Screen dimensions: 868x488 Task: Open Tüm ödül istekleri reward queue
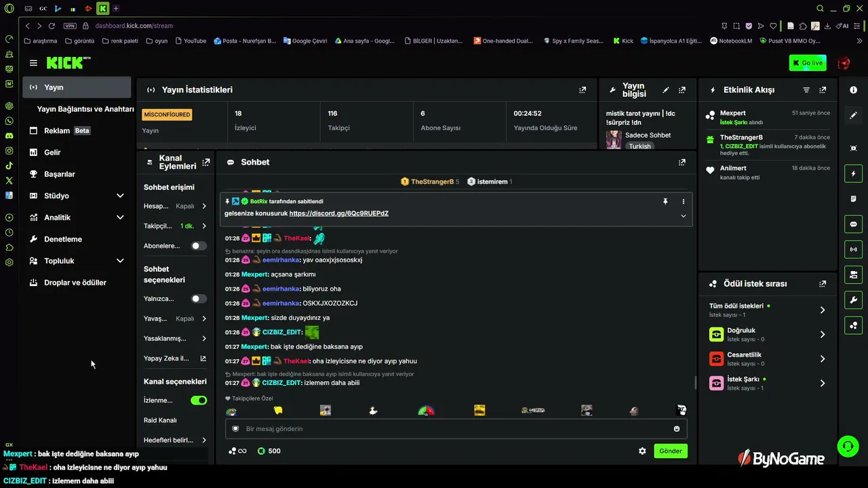click(x=767, y=310)
